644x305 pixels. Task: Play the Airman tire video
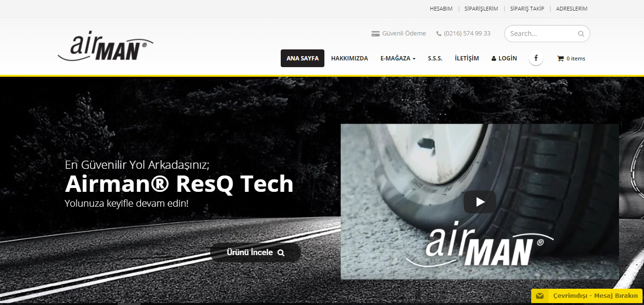coord(479,202)
